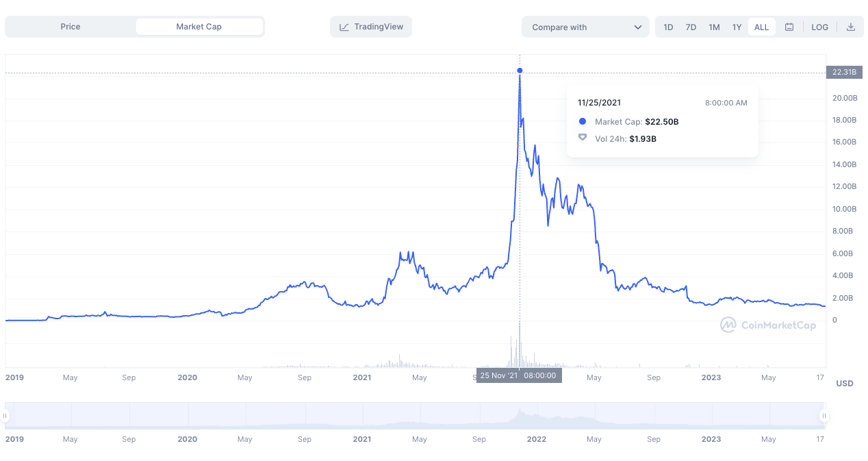
Task: Click the USD currency label
Action: coord(844,384)
